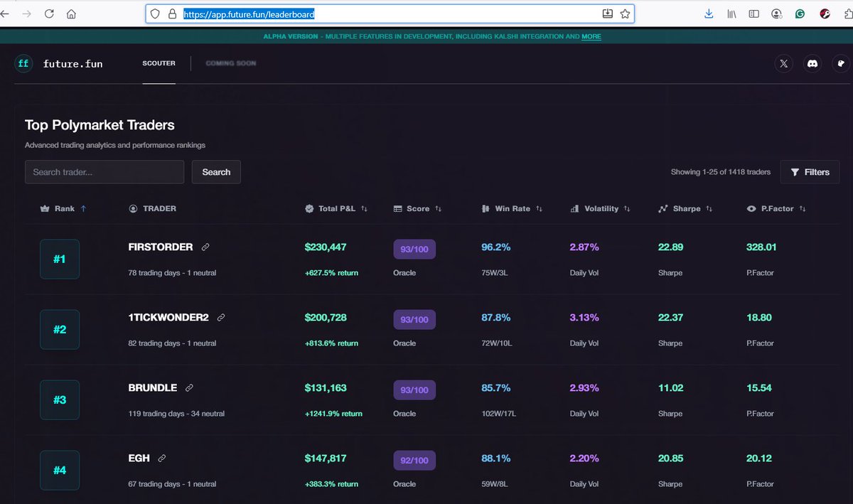
Task: Open FIRSTORDER trader profile
Action: [160, 247]
